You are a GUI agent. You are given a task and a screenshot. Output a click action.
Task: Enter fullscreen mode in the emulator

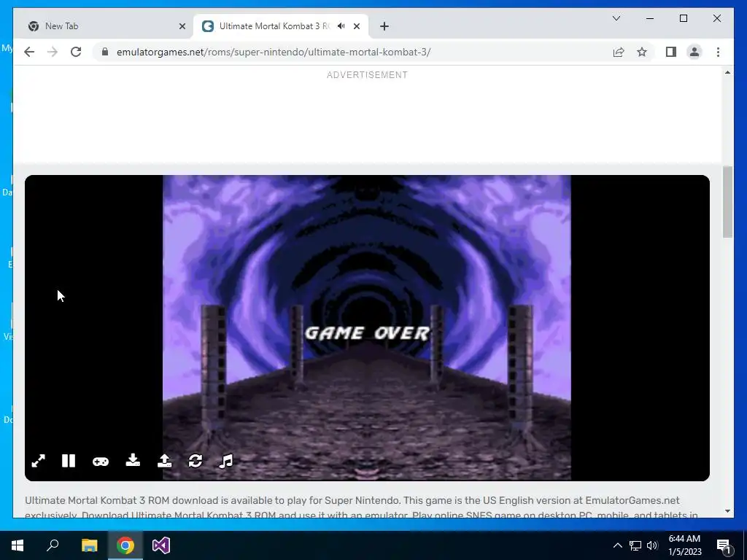38,461
